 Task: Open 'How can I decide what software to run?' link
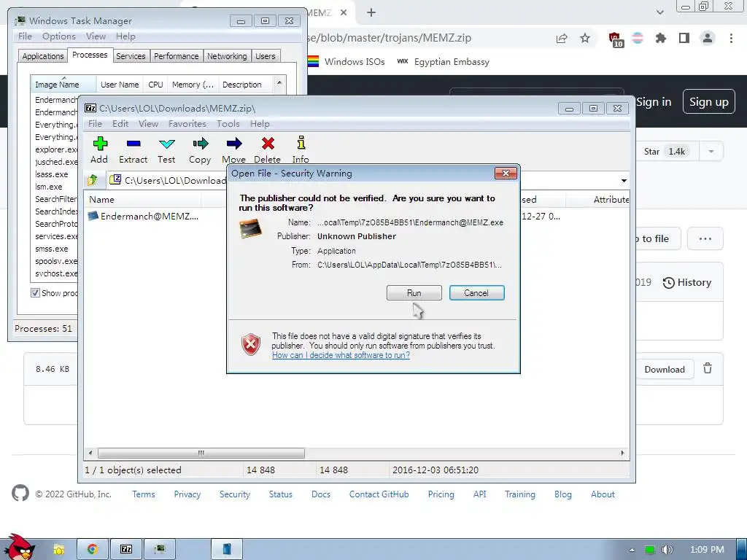click(341, 355)
